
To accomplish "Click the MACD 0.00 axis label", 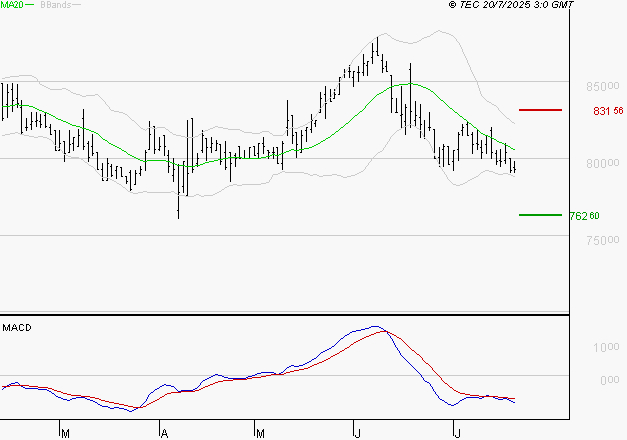I will 609,380.
